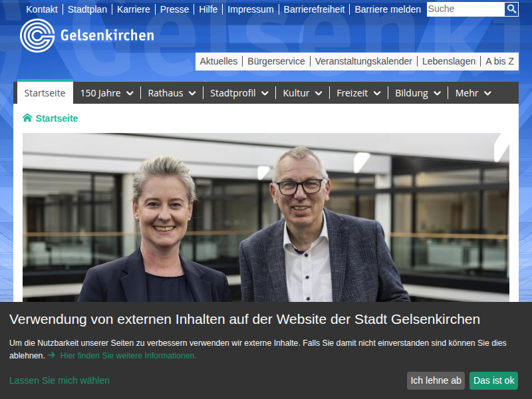This screenshot has width=532, height=399.
Task: Expand the Bildung menu
Action: click(x=418, y=93)
